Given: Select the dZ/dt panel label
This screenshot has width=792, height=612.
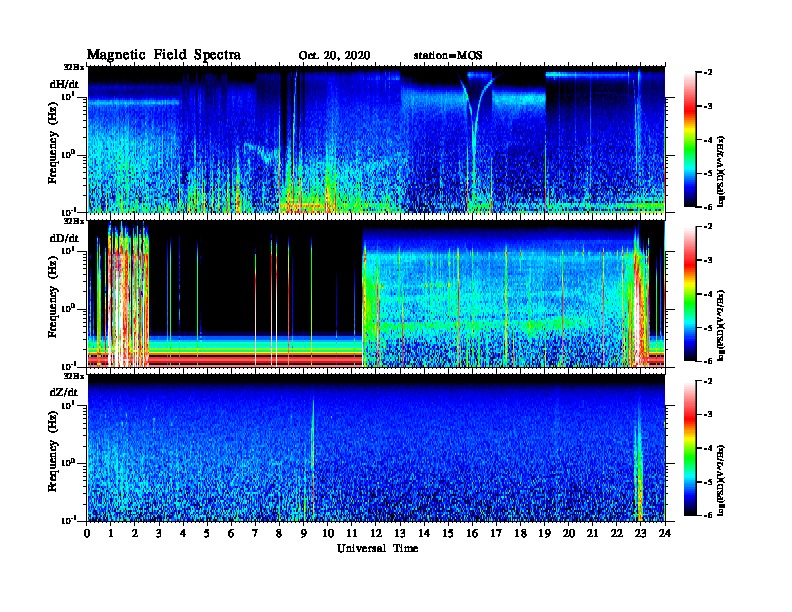Looking at the screenshot, I should coord(64,392).
